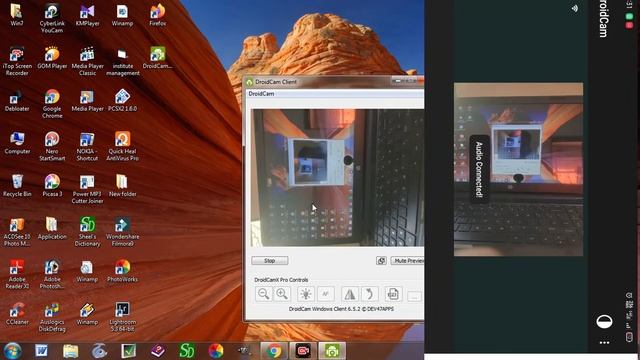
Task: Select the Media Player Classic icon
Action: [x=87, y=61]
